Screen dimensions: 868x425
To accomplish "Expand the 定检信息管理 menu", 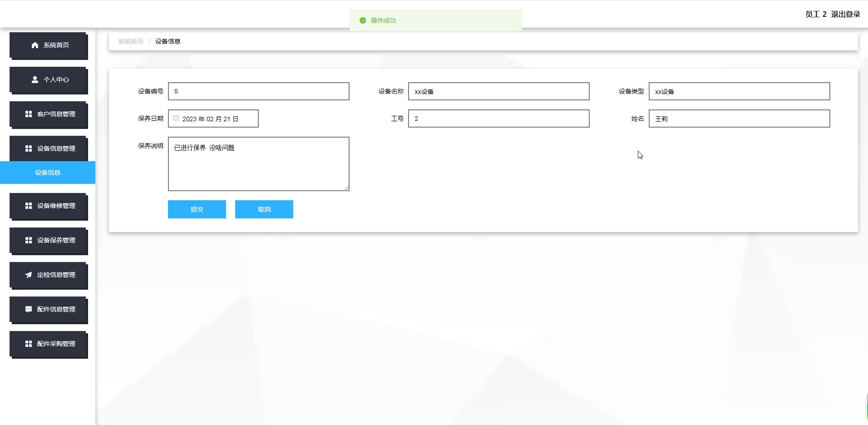I will click(49, 275).
